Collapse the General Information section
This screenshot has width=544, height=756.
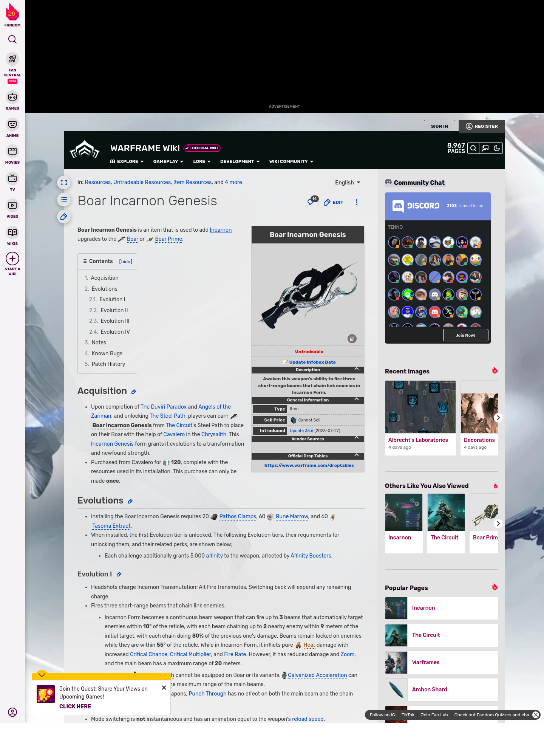357,399
